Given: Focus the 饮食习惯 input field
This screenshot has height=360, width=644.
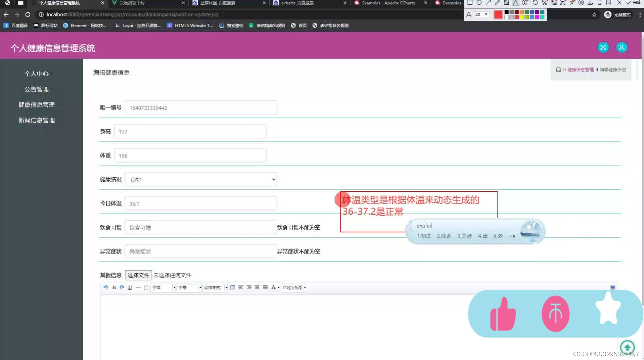Looking at the screenshot, I should pos(201,228).
